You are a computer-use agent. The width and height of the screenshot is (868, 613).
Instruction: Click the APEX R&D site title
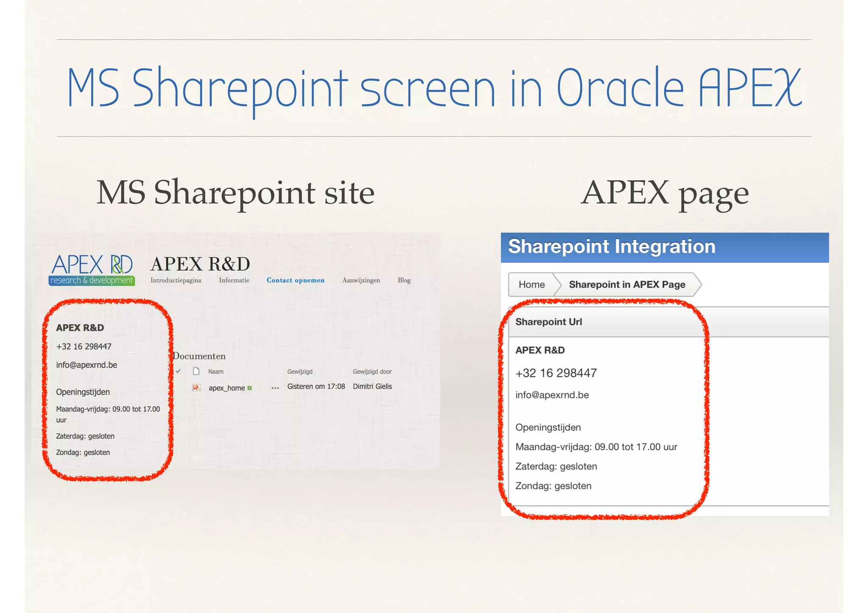coord(200,264)
